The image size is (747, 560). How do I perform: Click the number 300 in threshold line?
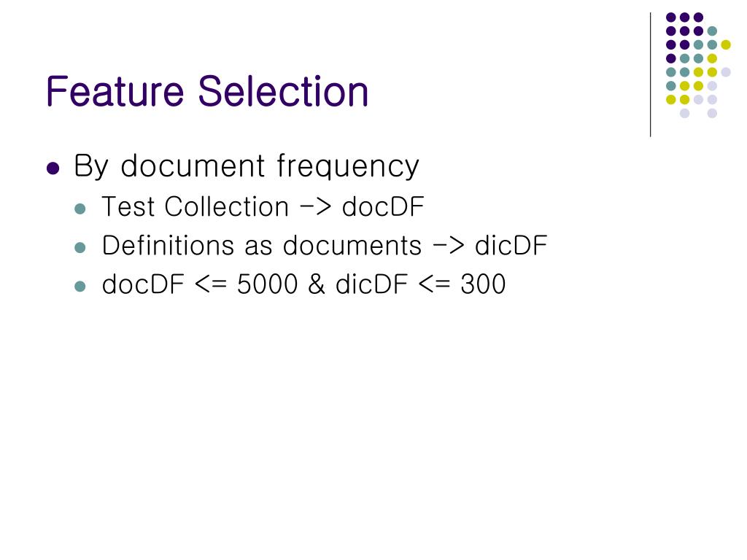point(483,284)
